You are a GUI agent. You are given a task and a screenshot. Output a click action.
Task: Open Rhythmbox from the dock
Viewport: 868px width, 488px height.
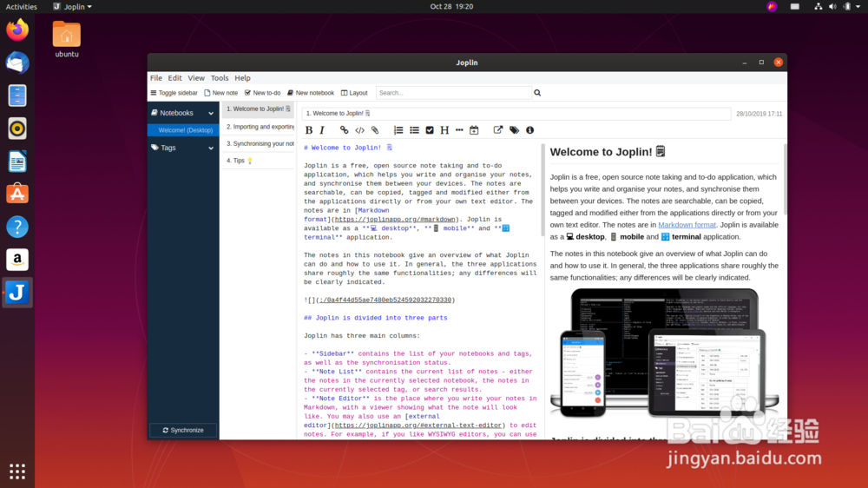coord(17,129)
